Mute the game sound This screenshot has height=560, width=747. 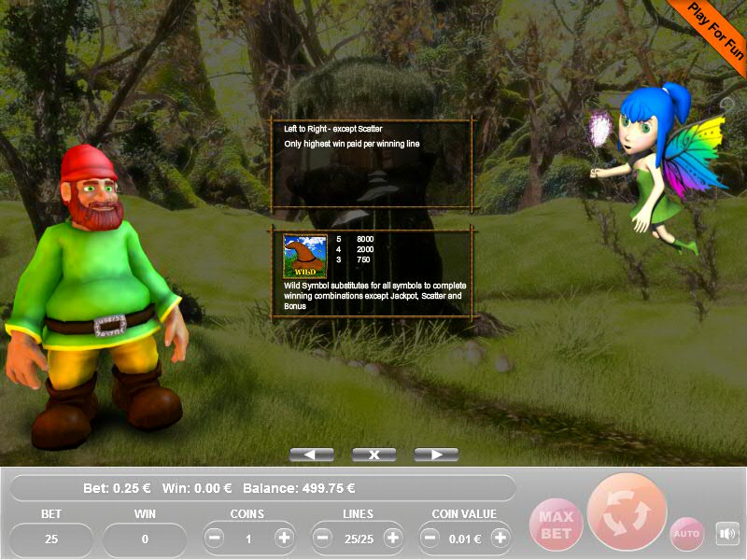coord(726,534)
